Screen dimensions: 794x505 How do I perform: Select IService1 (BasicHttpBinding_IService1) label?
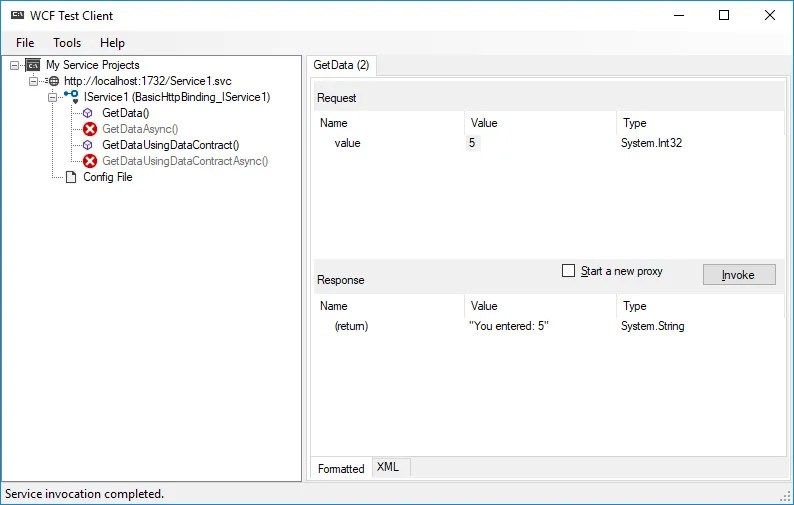(177, 97)
